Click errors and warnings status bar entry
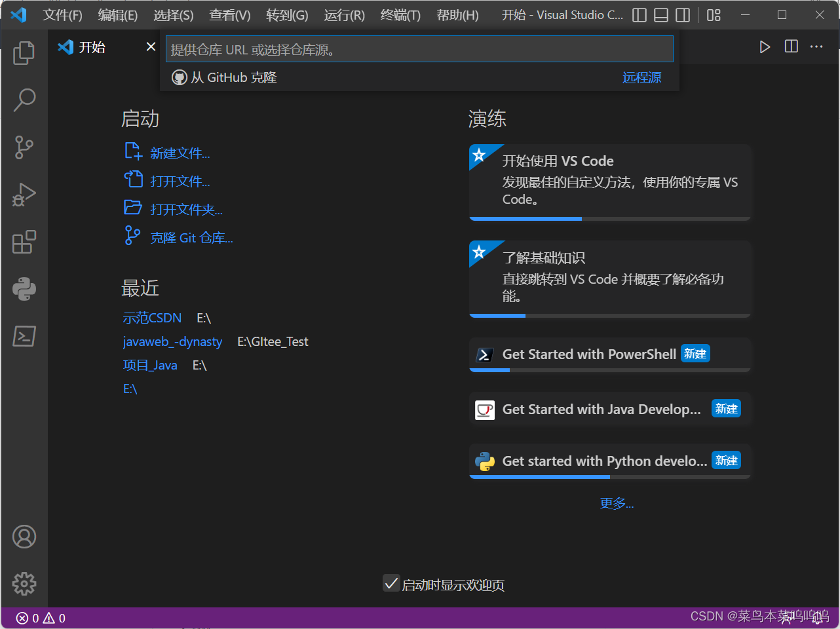Viewport: 840px width, 629px height. point(41,618)
